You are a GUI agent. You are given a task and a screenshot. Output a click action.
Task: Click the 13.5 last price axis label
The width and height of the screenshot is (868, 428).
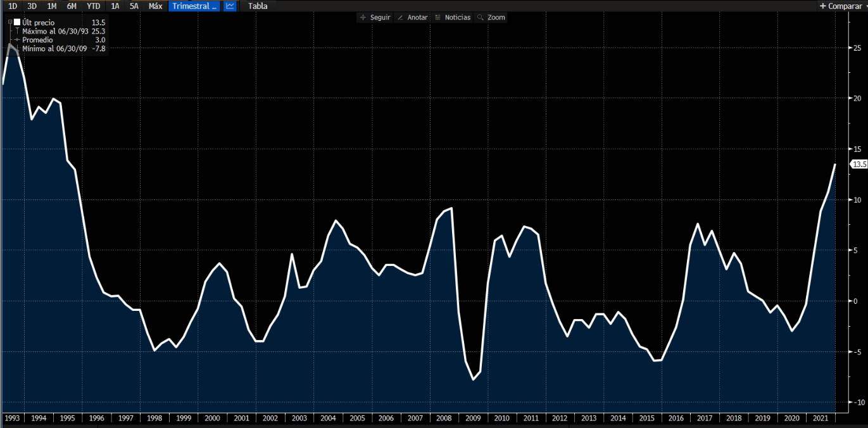[859, 164]
